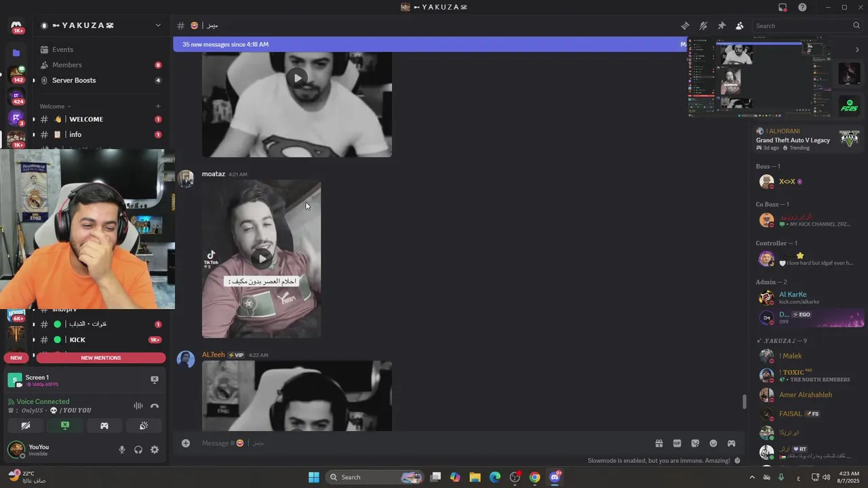This screenshot has width=868, height=488.
Task: Toggle noise suppression waveform icon
Action: click(138, 405)
